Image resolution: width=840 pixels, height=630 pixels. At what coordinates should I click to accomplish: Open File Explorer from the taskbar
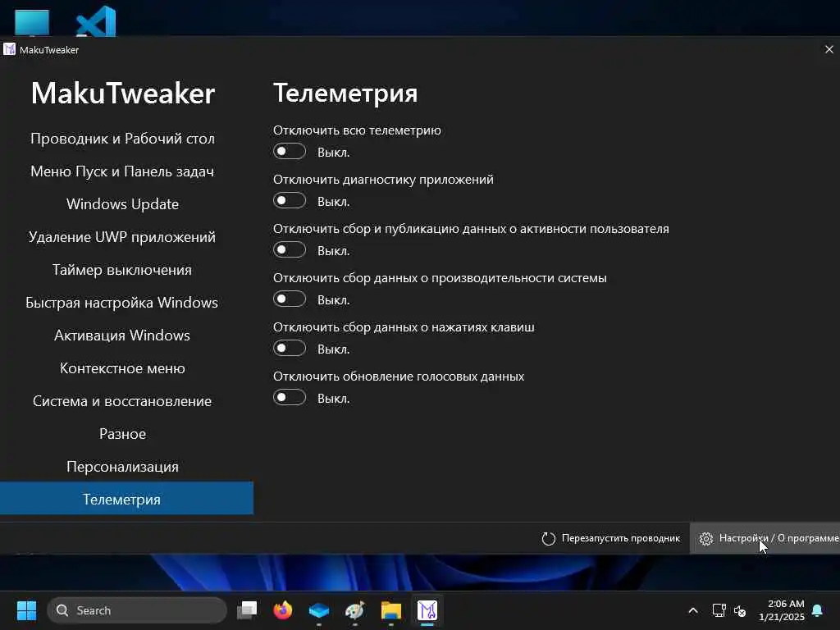coord(391,610)
